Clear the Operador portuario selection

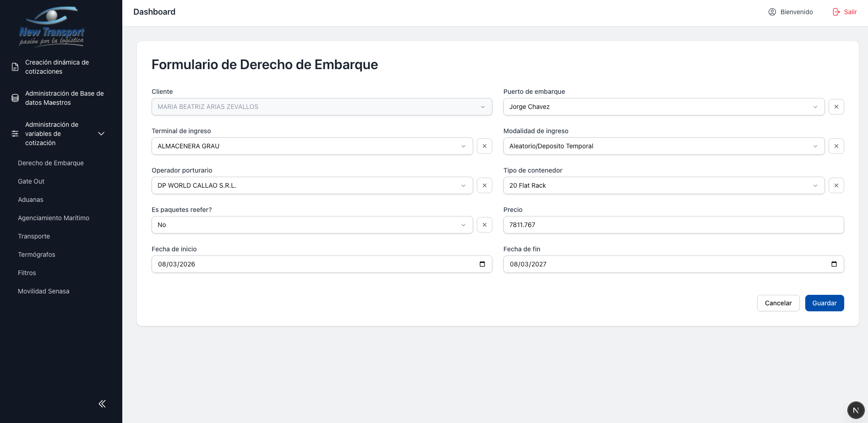[484, 185]
